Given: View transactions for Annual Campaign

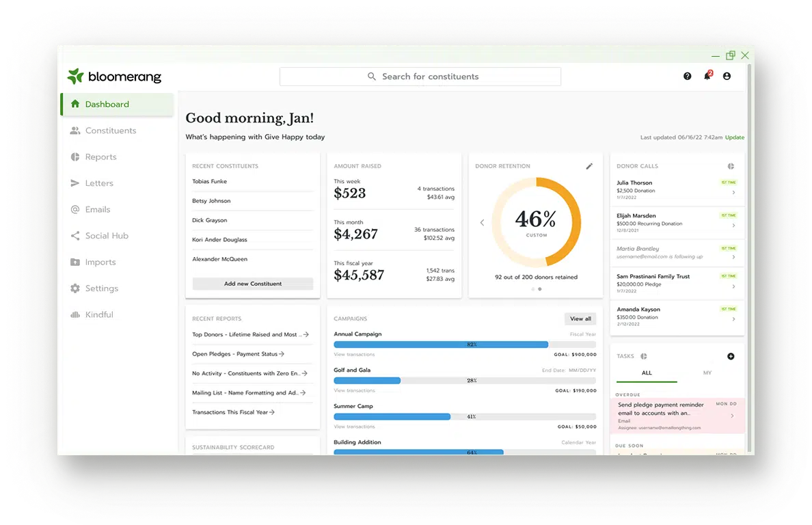Looking at the screenshot, I should [x=354, y=355].
